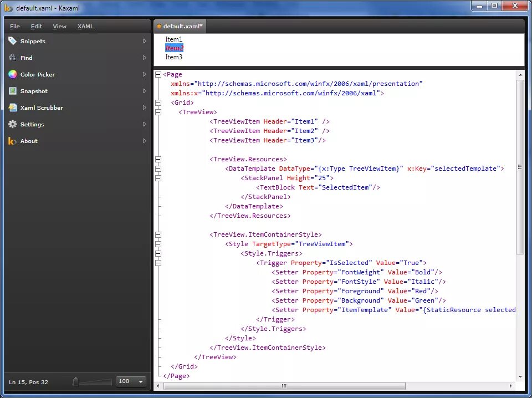Open the XAML menu

85,27
